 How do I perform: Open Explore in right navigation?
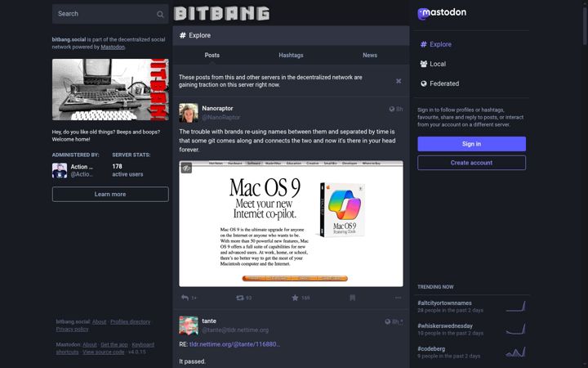(x=436, y=44)
